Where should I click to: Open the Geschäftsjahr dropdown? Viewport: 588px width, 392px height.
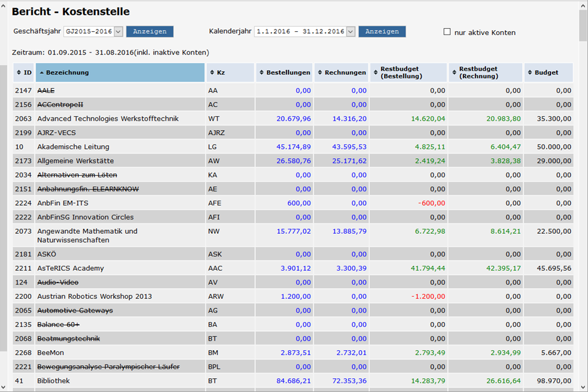point(118,32)
